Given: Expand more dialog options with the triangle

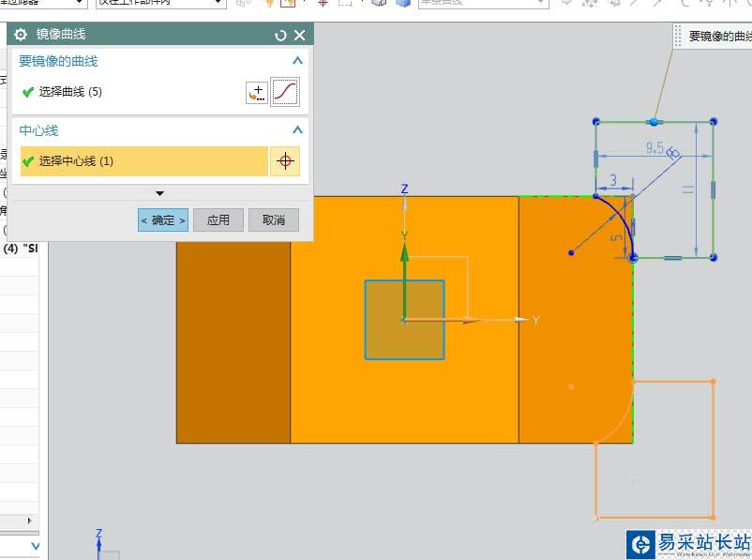Looking at the screenshot, I should [160, 193].
